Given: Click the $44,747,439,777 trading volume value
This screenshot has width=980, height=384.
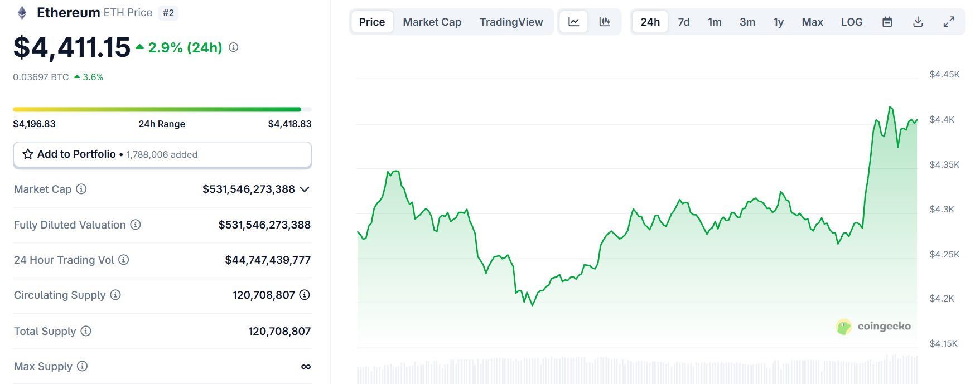Looking at the screenshot, I should (268, 260).
